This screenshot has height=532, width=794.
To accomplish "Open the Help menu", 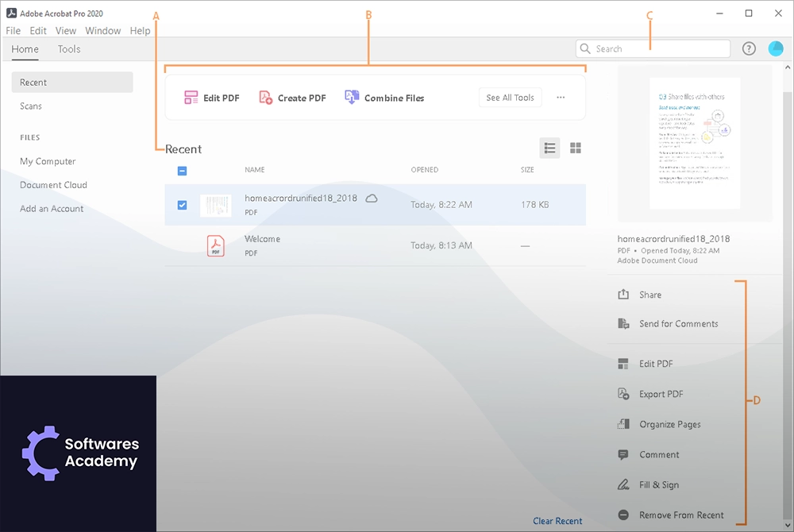I will pos(140,30).
